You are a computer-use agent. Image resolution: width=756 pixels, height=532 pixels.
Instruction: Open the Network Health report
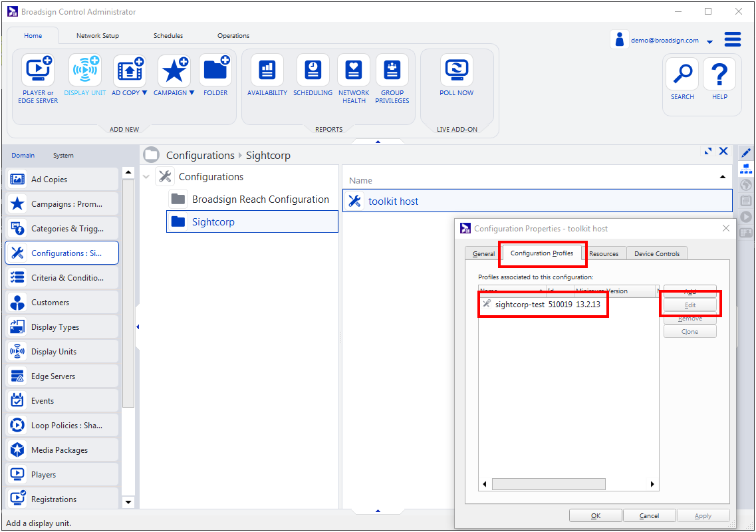354,70
